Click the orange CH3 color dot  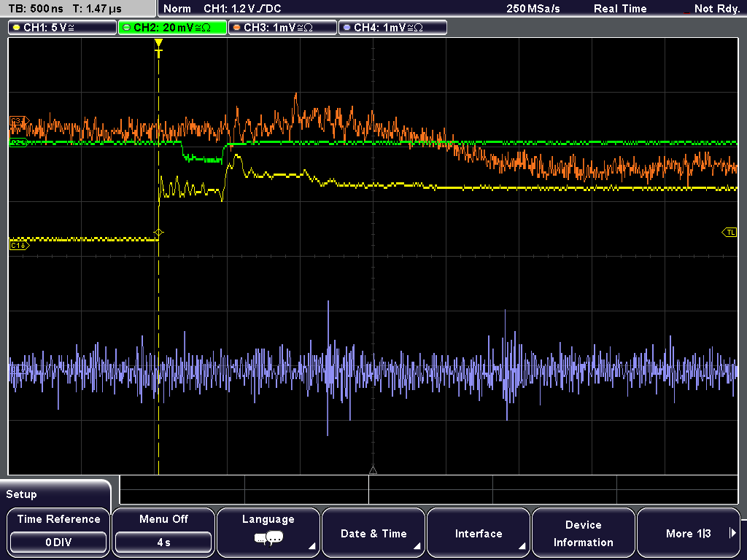[237, 28]
